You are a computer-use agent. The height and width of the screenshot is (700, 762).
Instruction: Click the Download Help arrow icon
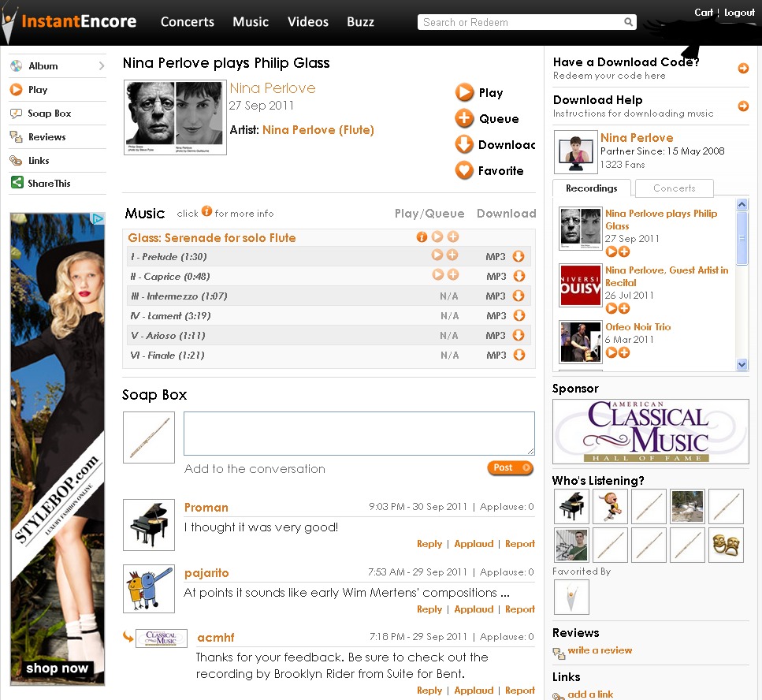click(x=743, y=106)
